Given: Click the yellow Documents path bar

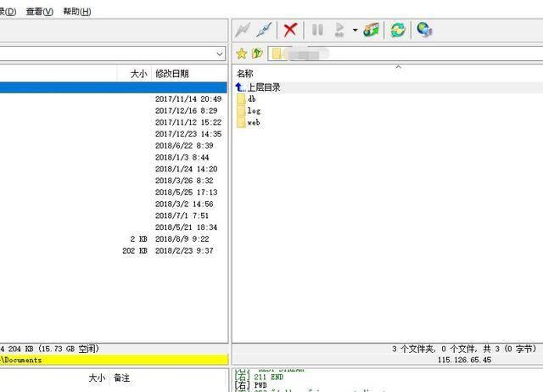Looking at the screenshot, I should coord(114,360).
